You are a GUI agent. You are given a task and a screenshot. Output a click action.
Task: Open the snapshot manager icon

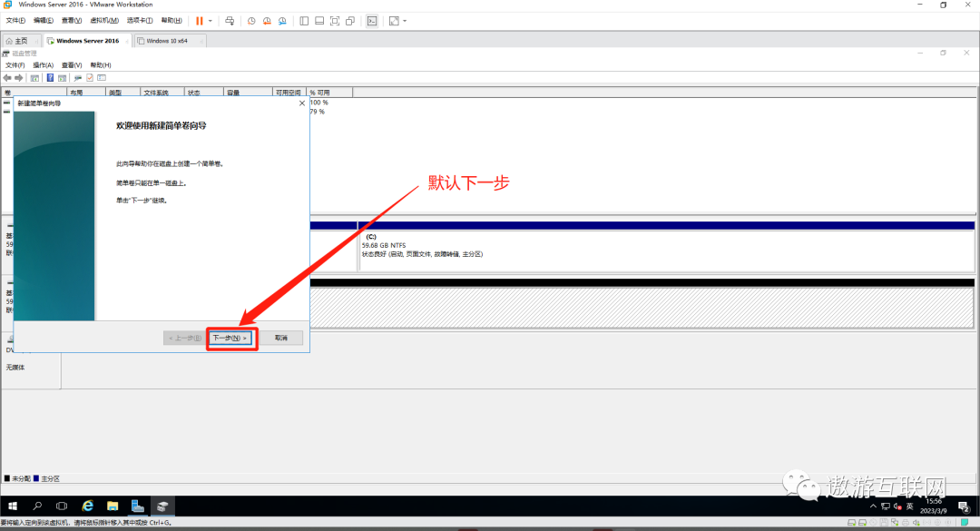(x=282, y=21)
